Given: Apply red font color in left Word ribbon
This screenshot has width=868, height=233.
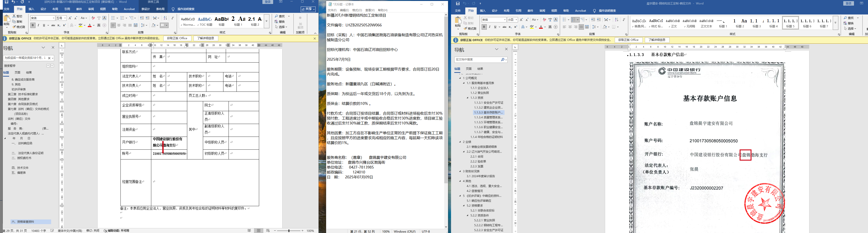Looking at the screenshot, I should click(x=90, y=25).
